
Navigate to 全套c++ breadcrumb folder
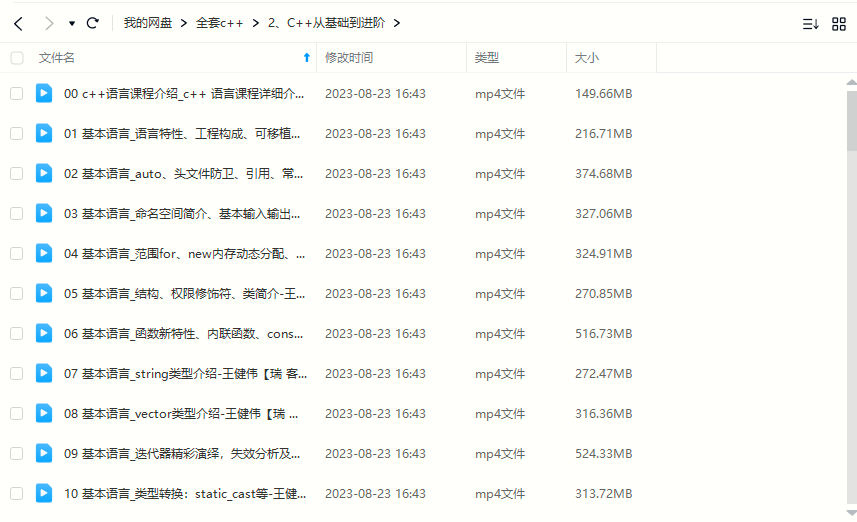(219, 23)
